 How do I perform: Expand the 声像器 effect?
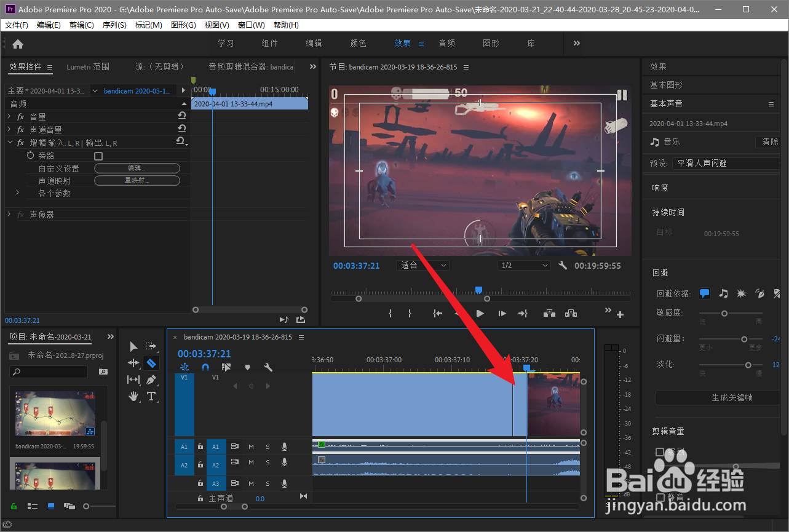click(x=9, y=214)
